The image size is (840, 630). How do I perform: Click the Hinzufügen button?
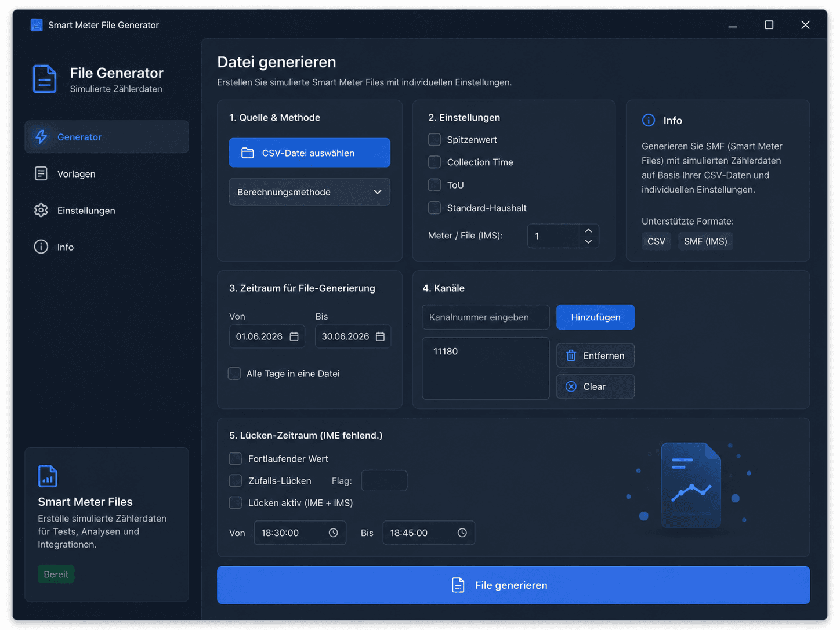tap(595, 317)
